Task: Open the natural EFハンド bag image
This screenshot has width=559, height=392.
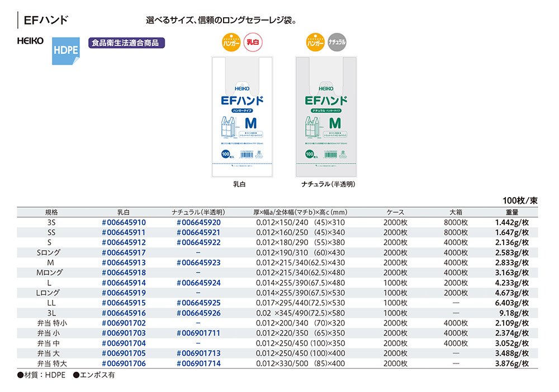Action: 326,117
